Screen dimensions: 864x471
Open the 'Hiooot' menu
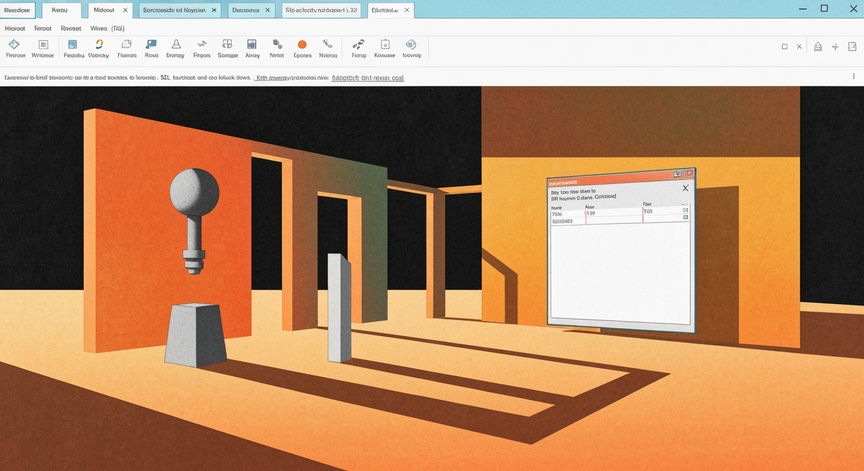tap(15, 28)
